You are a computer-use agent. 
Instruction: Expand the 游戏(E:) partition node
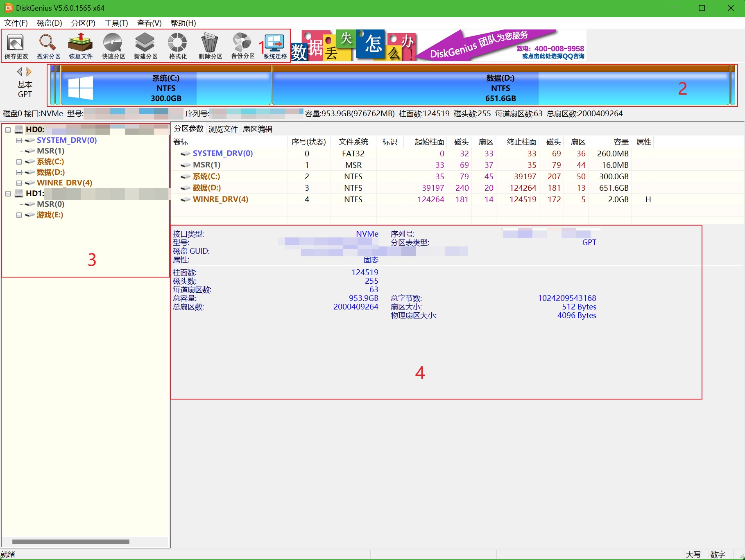tap(19, 215)
